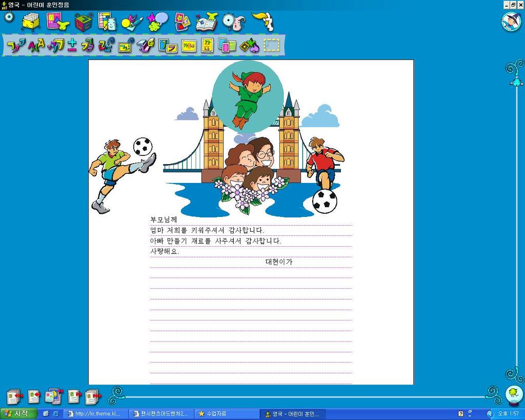Click the card suit symbols tool
Image resolution: width=525 pixels, height=420 pixels.
tap(250, 46)
